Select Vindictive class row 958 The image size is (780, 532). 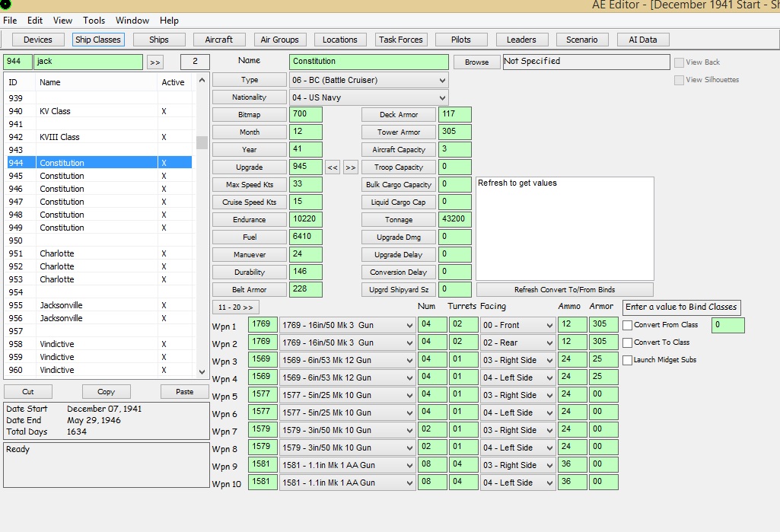99,344
